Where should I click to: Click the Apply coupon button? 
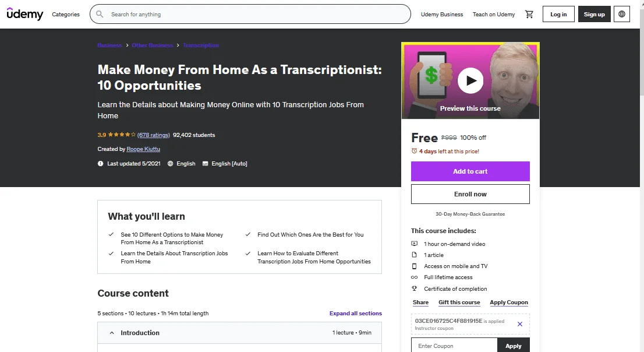click(514, 346)
